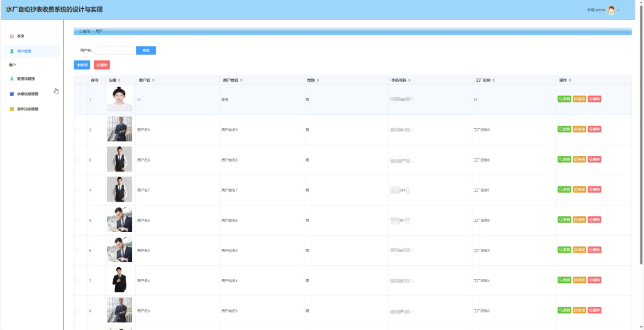Click 修改 in the 用户名4 row
This screenshot has height=330, width=644.
(x=579, y=280)
